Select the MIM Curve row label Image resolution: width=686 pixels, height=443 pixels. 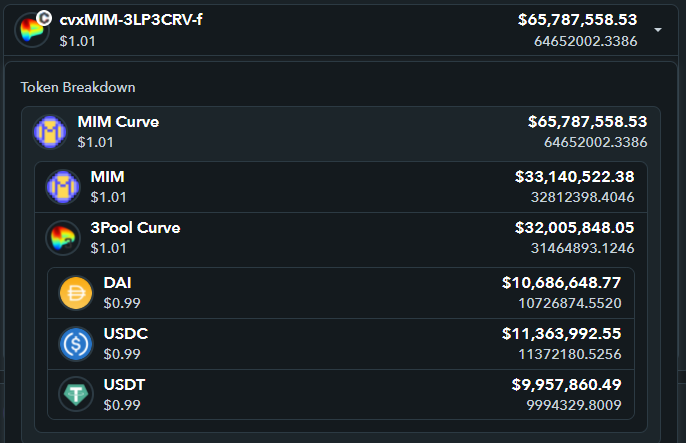pyautogui.click(x=118, y=122)
